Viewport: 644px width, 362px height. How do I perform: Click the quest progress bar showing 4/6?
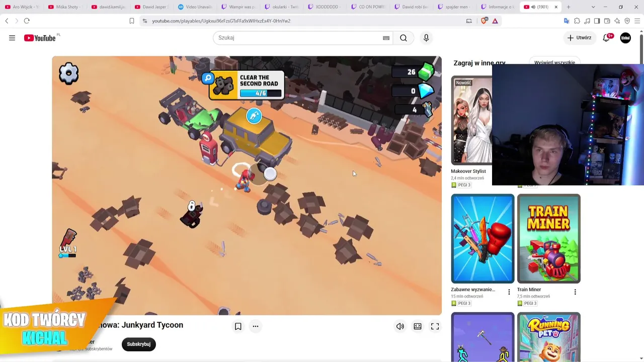(261, 94)
